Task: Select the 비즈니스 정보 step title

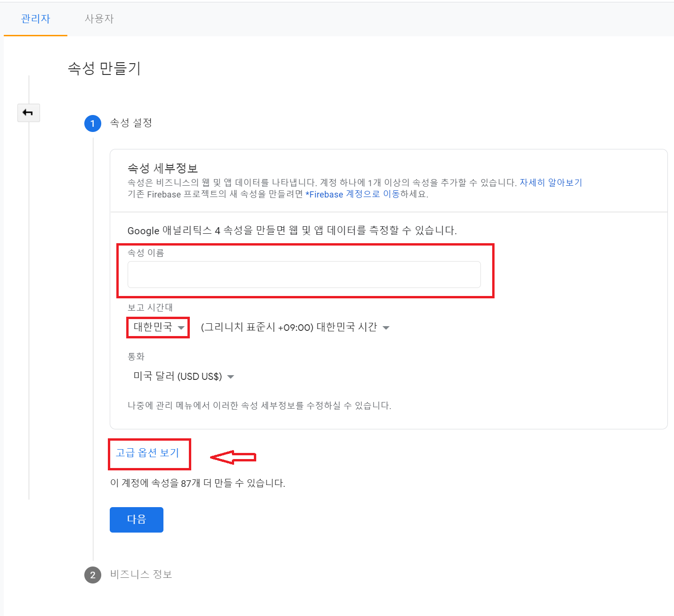Action: (x=141, y=575)
